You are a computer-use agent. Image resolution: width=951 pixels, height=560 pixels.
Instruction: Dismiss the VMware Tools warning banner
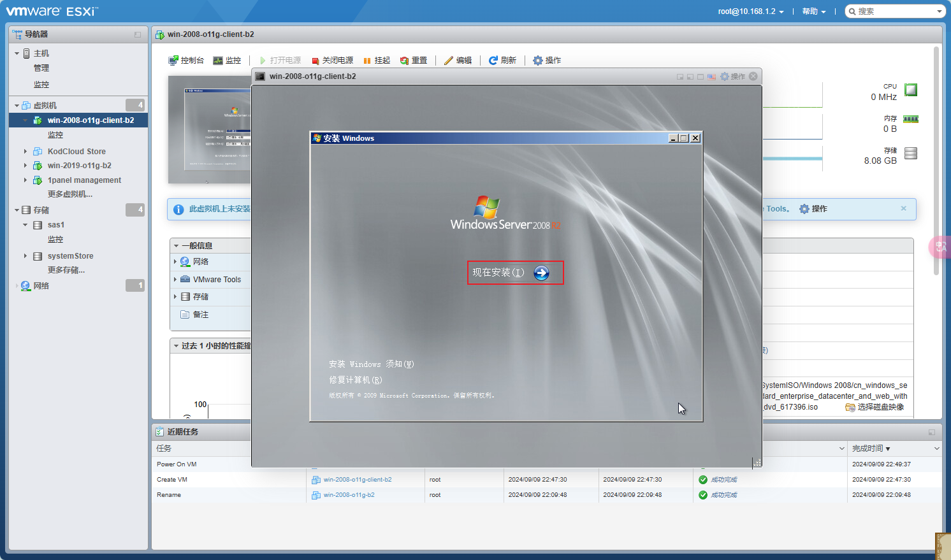pyautogui.click(x=903, y=208)
